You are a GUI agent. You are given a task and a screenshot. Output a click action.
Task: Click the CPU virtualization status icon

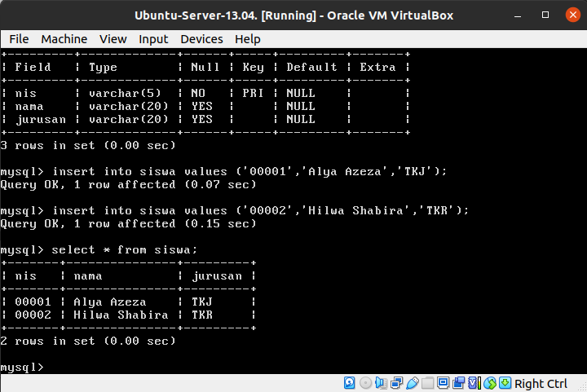coord(474,383)
